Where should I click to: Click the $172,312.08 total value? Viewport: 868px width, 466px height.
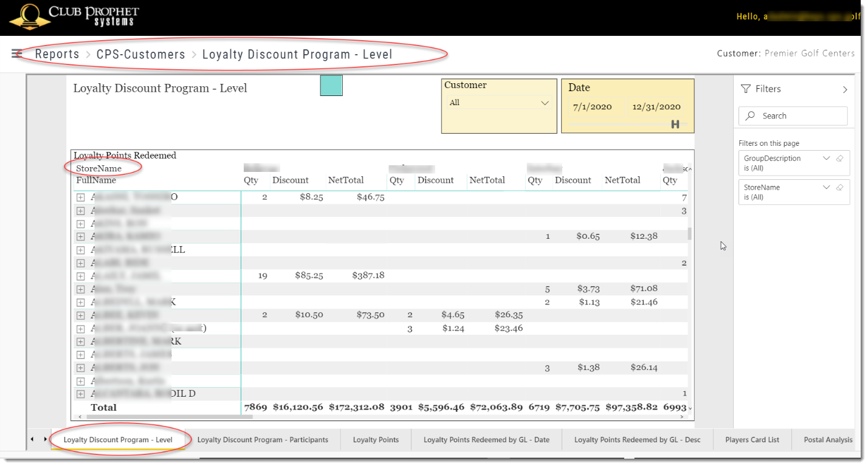pyautogui.click(x=357, y=407)
